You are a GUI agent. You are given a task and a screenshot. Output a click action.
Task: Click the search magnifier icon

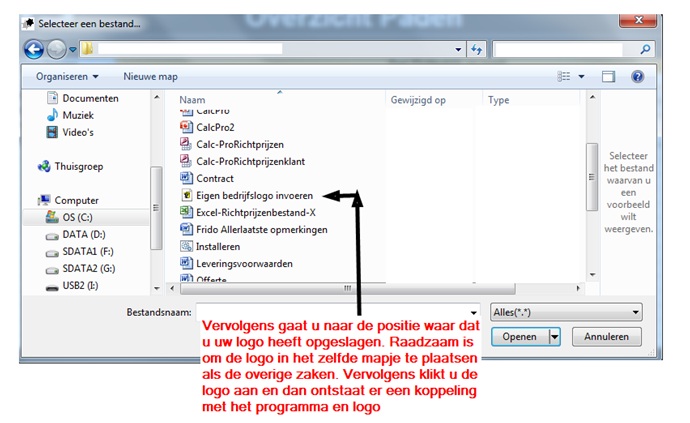[x=645, y=48]
